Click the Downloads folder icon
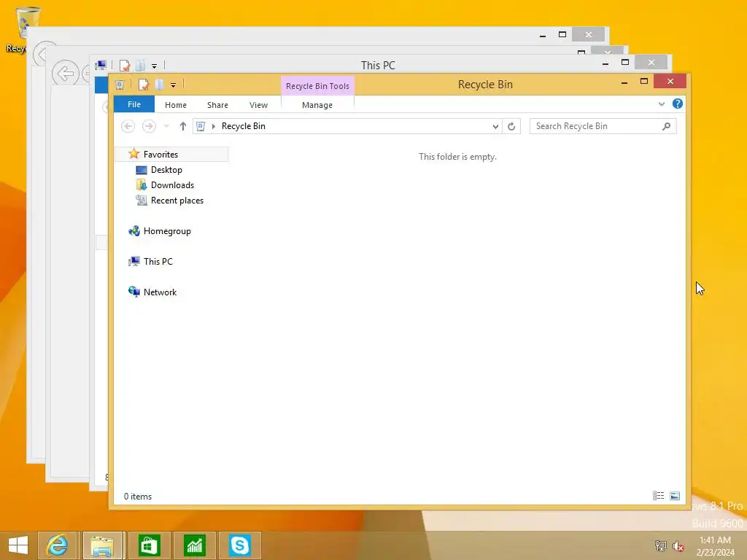Screen dimensions: 747x560 point(141,184)
